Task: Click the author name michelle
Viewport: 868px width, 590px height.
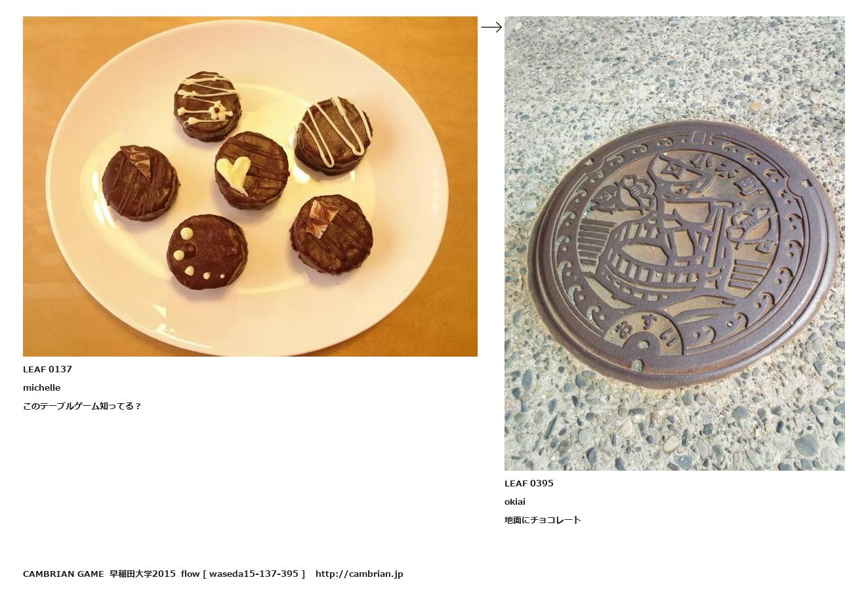Action: click(x=41, y=387)
